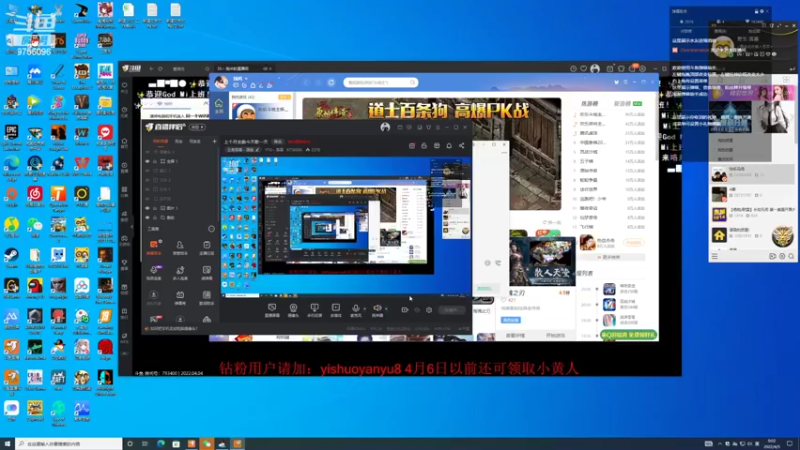The width and height of the screenshot is (800, 450).
Task: Open NetEase Cloud Music desktop icon
Action: 35,197
